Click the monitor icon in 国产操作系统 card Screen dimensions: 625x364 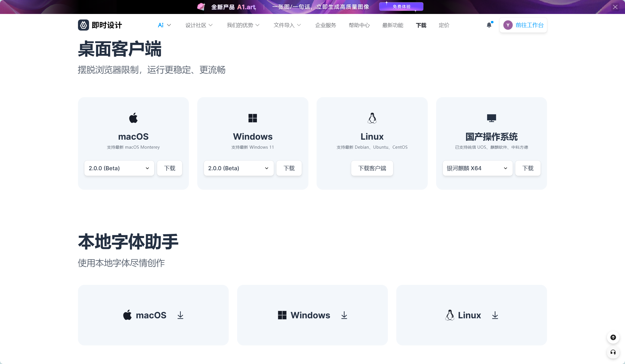coord(491,118)
